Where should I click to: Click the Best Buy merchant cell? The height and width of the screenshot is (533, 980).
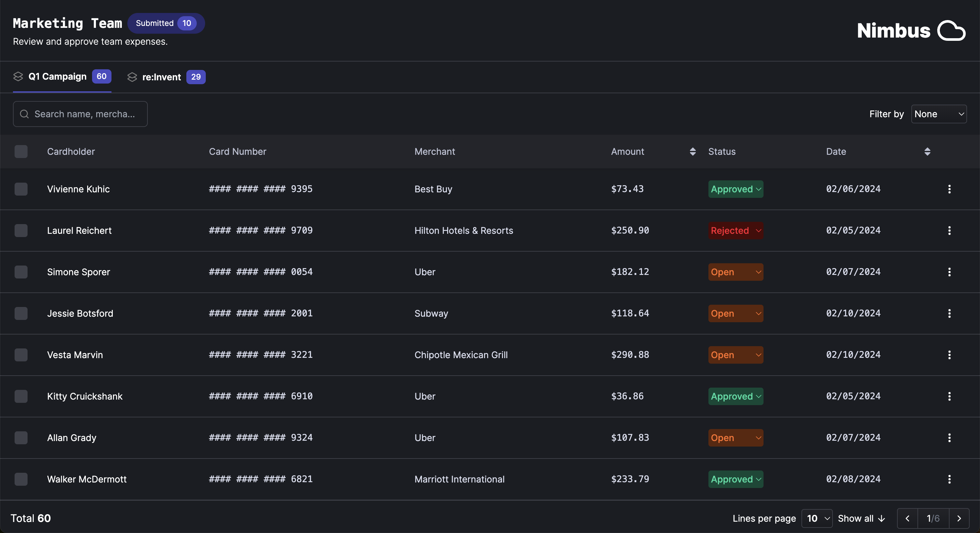tap(433, 189)
